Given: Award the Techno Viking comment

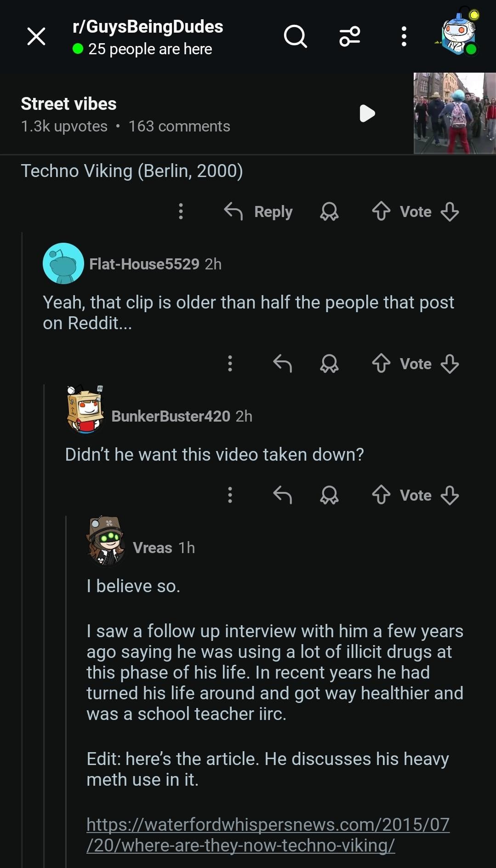Looking at the screenshot, I should [x=329, y=211].
